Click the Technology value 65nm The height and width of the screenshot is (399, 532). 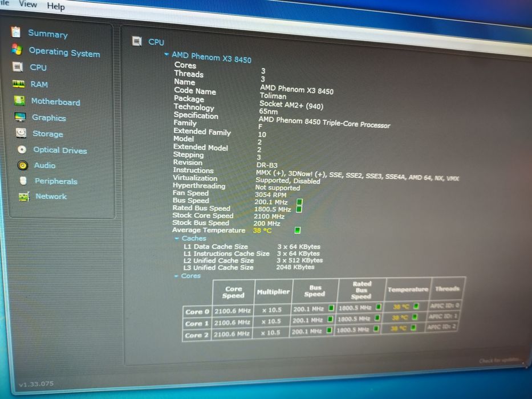[x=269, y=111]
